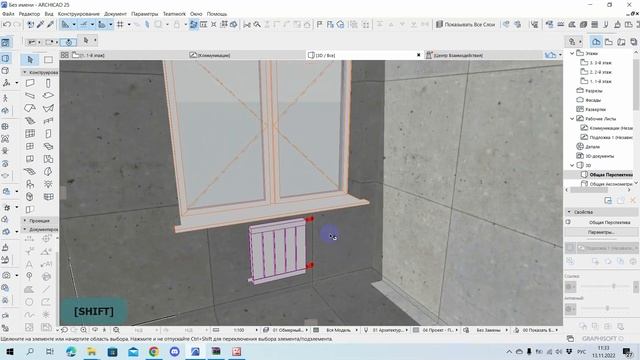Collapse the Рабочие Листы folder

pos(572,118)
